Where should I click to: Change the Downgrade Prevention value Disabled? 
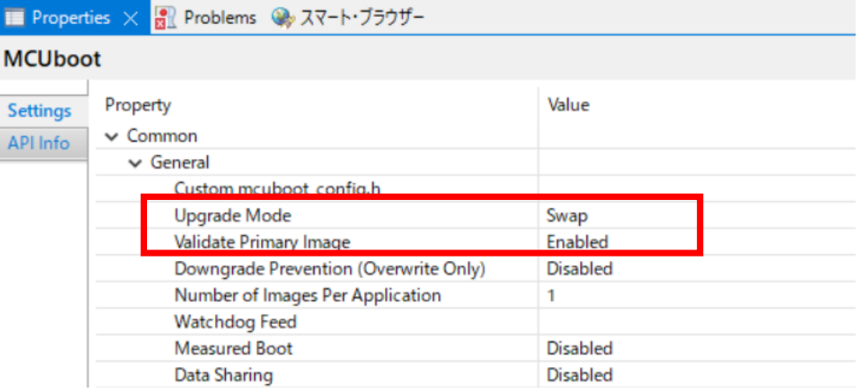coord(579,269)
